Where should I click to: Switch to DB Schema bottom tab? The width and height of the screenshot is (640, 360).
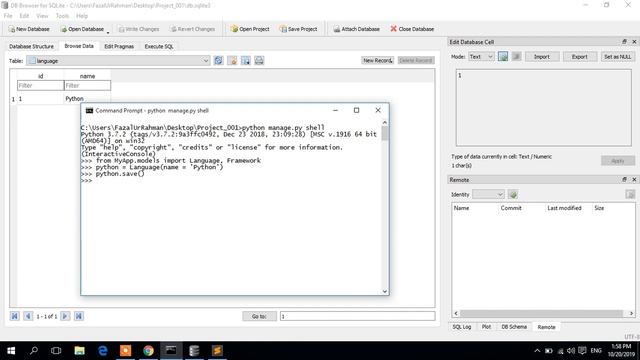pos(514,327)
